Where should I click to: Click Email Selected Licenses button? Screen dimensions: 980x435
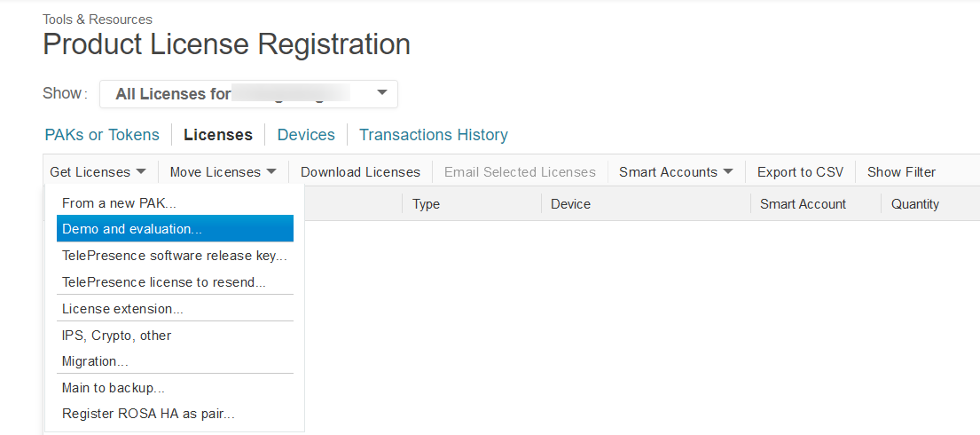520,171
